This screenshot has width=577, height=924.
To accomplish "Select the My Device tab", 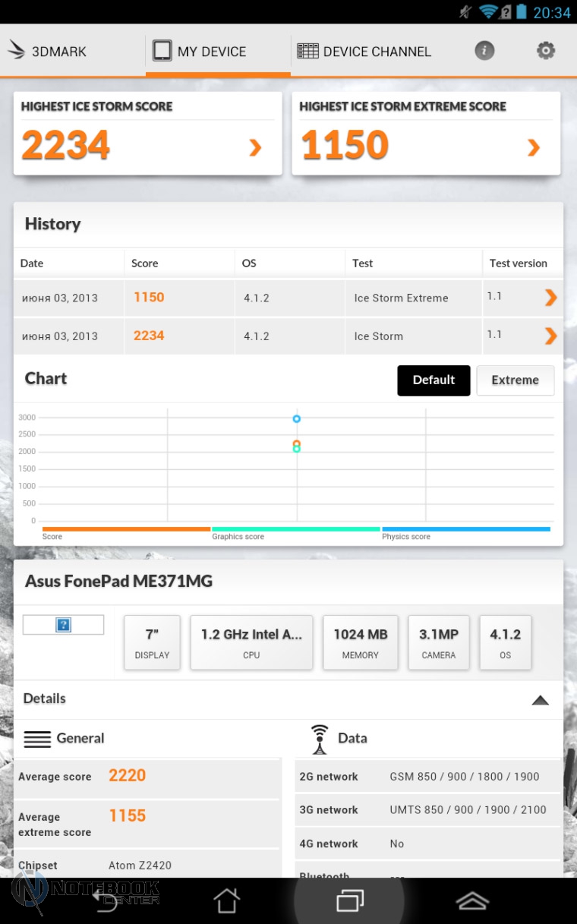I will coord(200,52).
